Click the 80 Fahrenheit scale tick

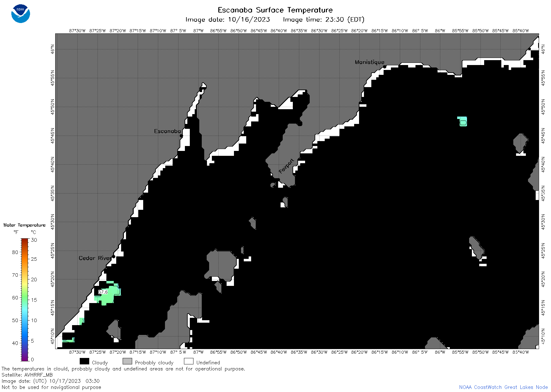(x=15, y=252)
